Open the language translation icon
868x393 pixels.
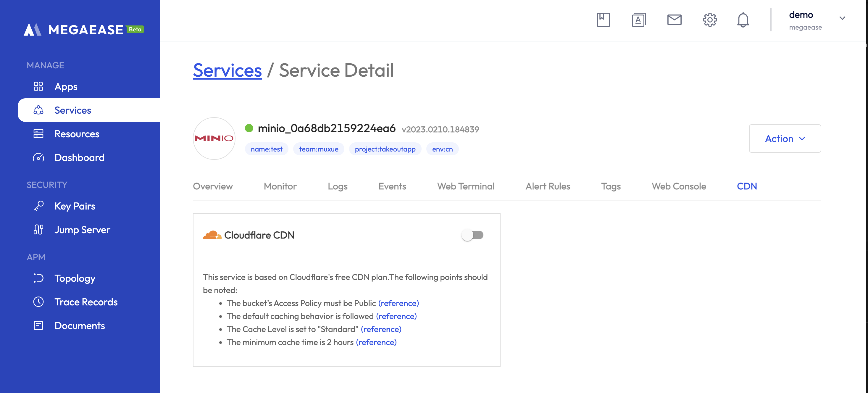click(x=638, y=20)
